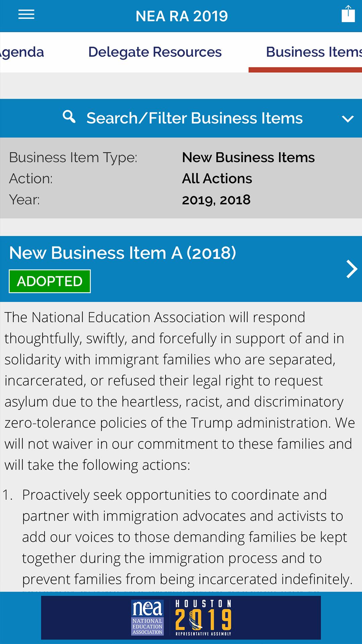Tap the share icon in header
Screen dimensions: 362x644
(x=348, y=14)
